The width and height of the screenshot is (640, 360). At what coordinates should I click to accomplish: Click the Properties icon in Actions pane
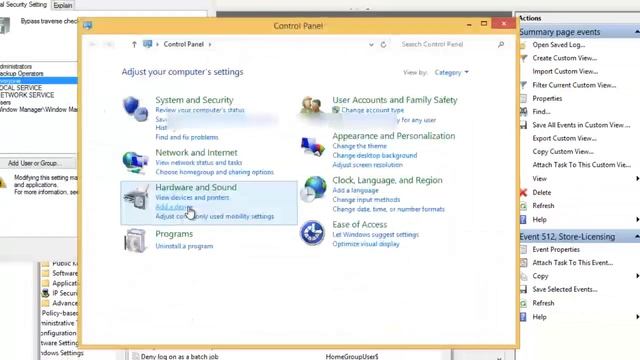pyautogui.click(x=523, y=98)
